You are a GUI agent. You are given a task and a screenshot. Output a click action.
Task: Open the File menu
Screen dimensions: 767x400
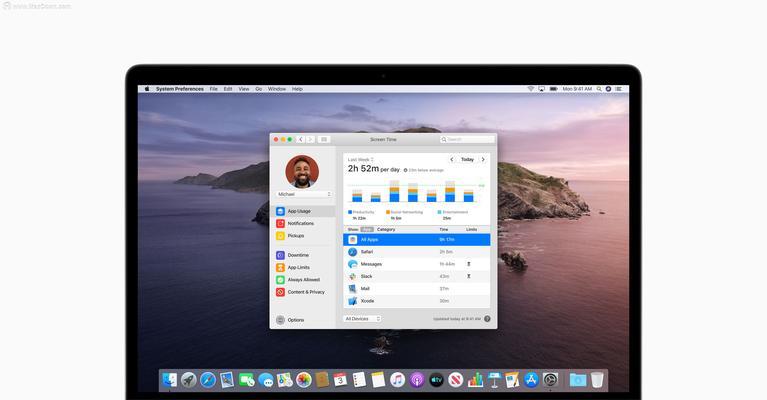point(214,89)
